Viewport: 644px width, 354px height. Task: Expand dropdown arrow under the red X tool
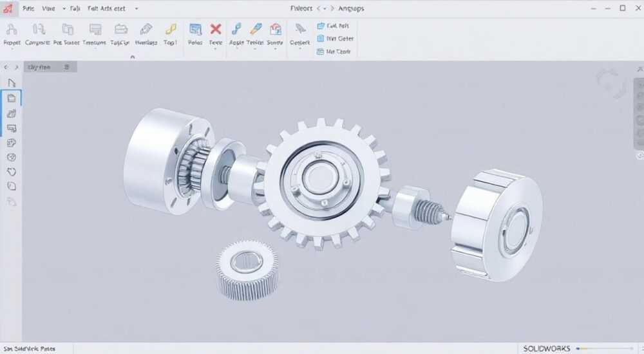(215, 49)
